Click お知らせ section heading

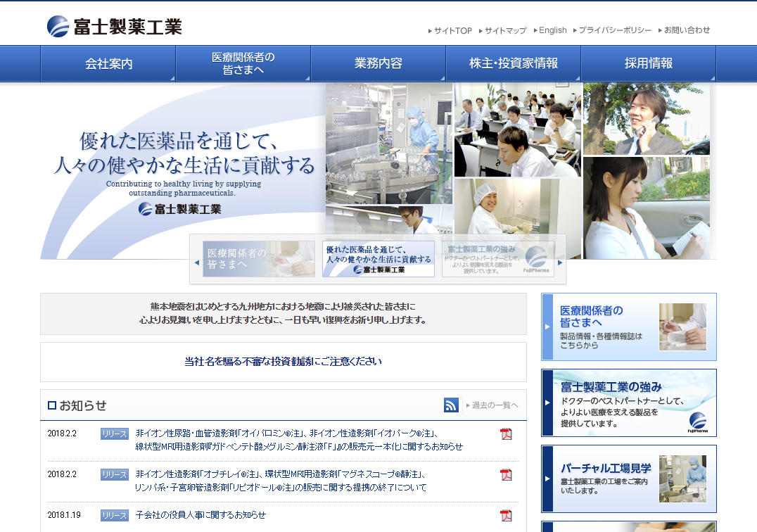pos(77,405)
